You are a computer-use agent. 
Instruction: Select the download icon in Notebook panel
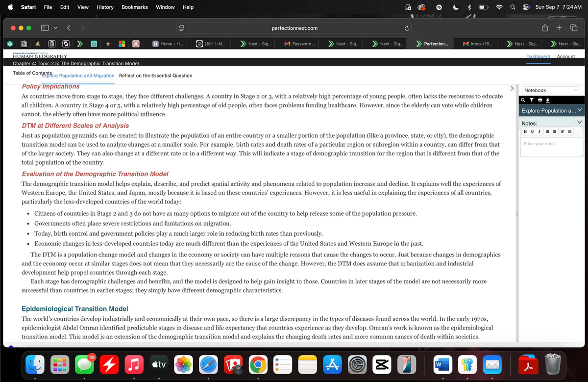point(547,100)
